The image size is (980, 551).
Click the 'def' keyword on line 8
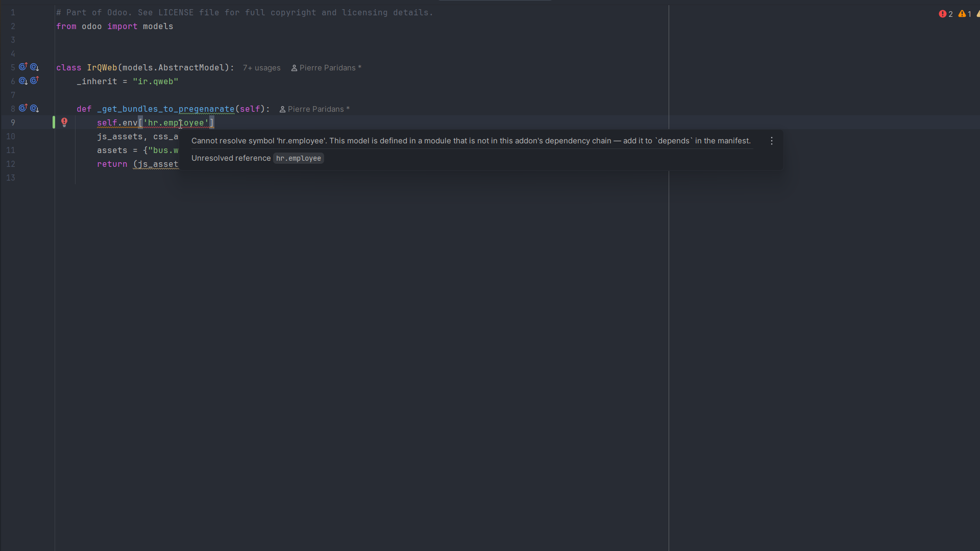coord(84,109)
